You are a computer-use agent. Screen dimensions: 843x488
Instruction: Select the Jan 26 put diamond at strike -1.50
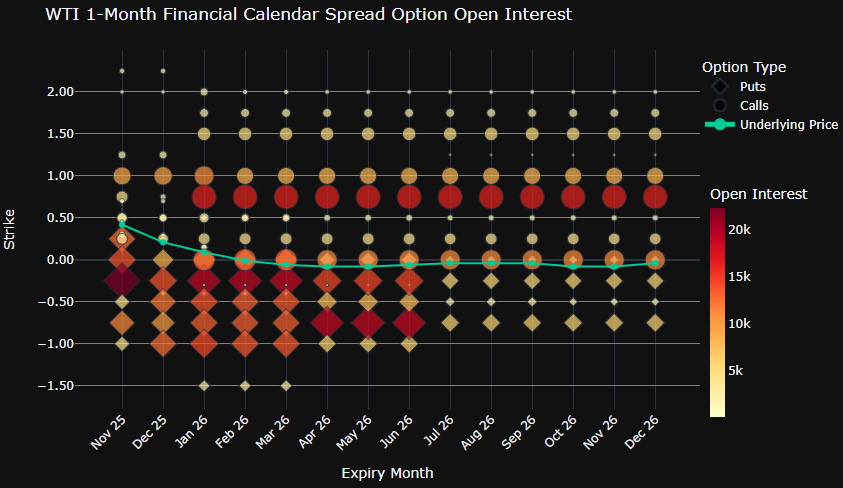(204, 385)
